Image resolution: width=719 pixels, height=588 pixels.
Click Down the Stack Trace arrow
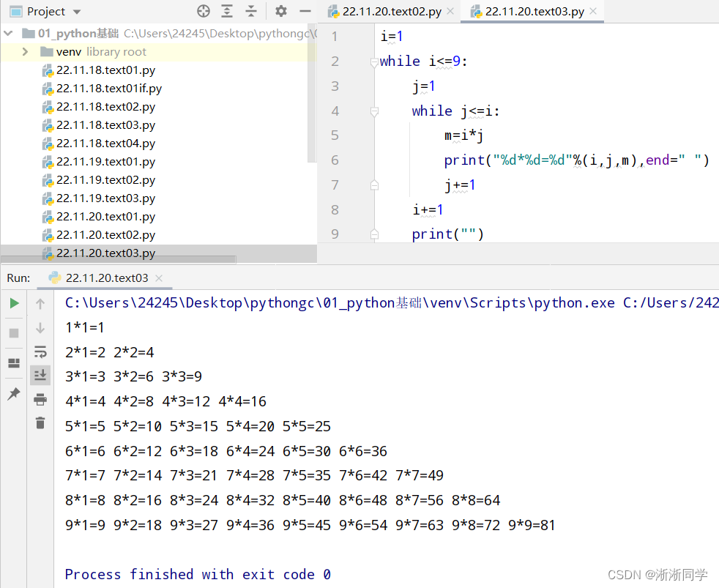pyautogui.click(x=40, y=328)
